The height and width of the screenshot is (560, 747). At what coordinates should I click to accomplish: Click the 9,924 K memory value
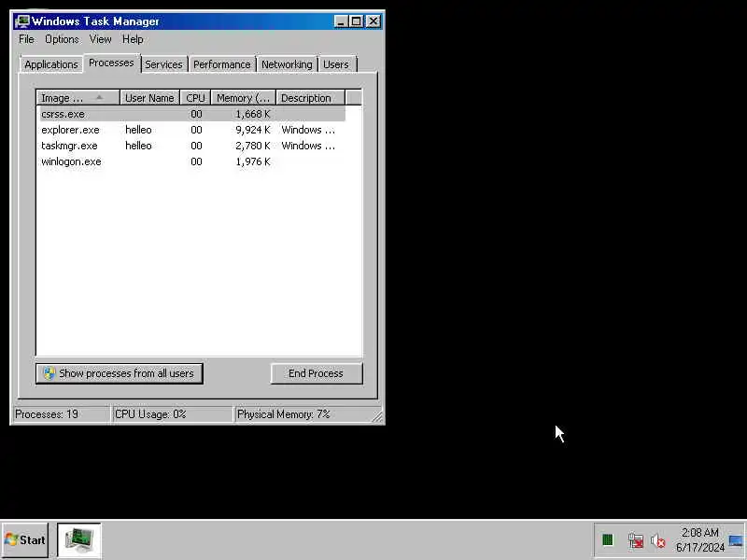pos(253,130)
